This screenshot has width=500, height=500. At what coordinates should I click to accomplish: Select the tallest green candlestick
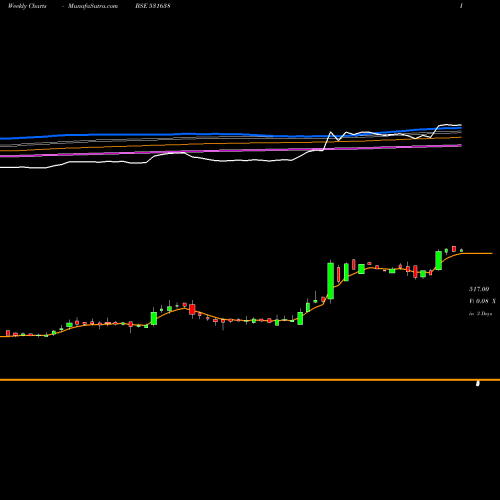pos(331,281)
